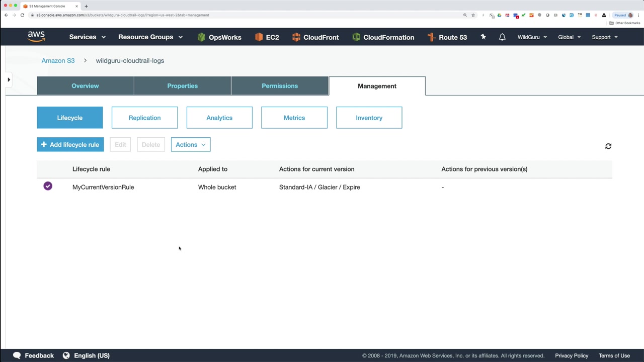Close the S3 Management Console tab
This screenshot has width=644, height=362.
click(x=76, y=6)
